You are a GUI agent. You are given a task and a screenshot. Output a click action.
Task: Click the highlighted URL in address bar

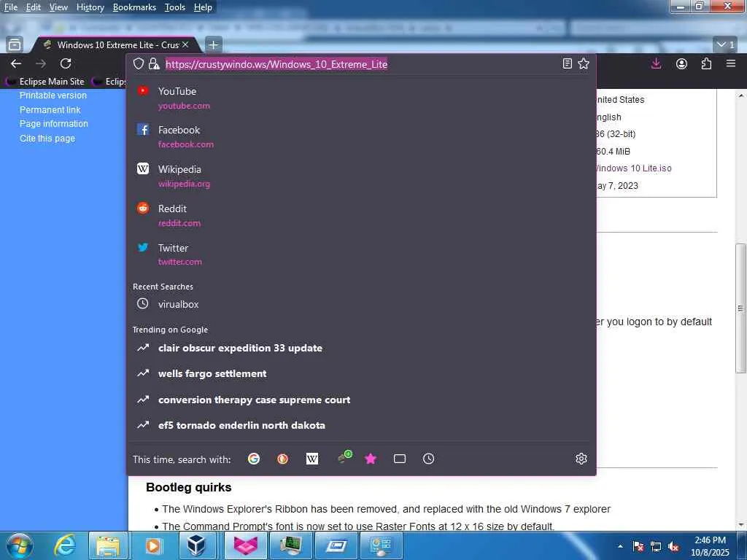coord(276,64)
